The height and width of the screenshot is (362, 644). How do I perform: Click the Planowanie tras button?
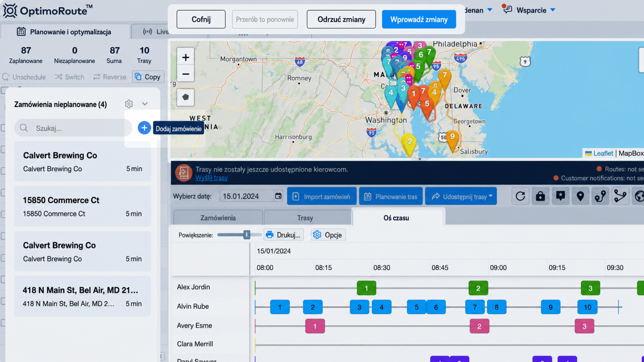point(391,196)
